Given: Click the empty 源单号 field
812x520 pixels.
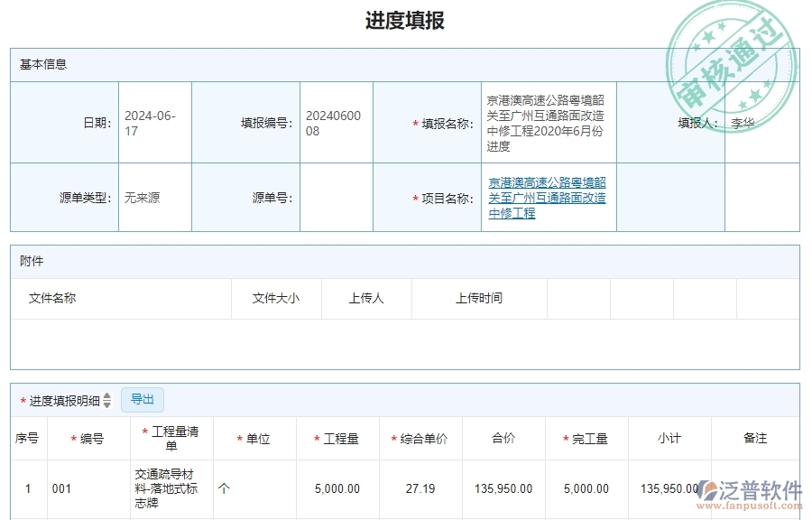Looking at the screenshot, I should pyautogui.click(x=336, y=197).
